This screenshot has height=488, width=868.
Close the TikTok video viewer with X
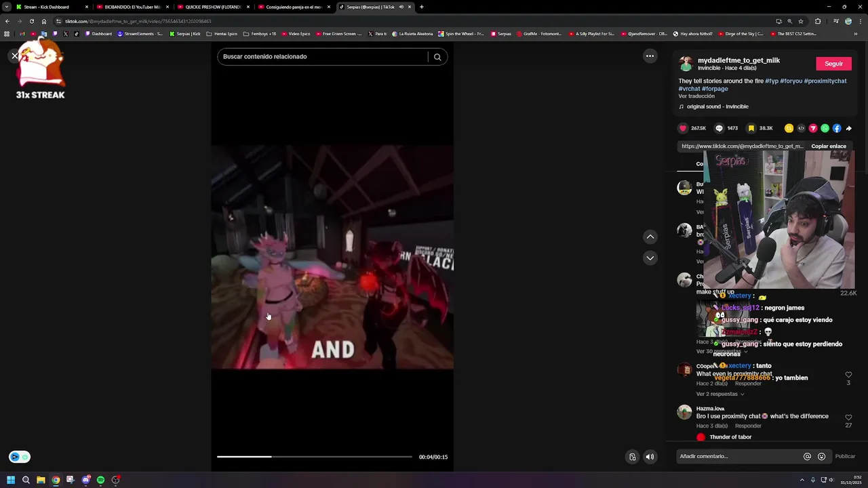click(14, 56)
